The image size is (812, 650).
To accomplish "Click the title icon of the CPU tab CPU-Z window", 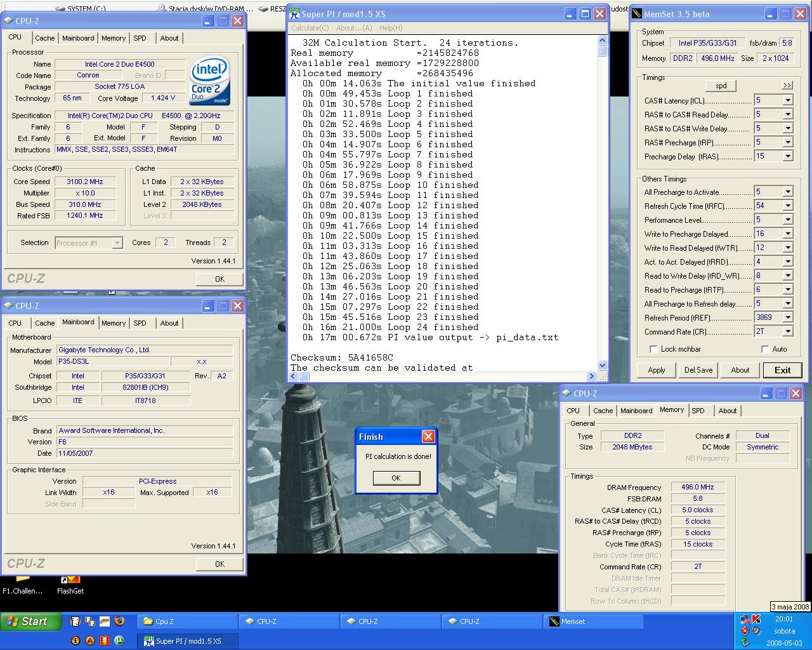I will click(9, 21).
